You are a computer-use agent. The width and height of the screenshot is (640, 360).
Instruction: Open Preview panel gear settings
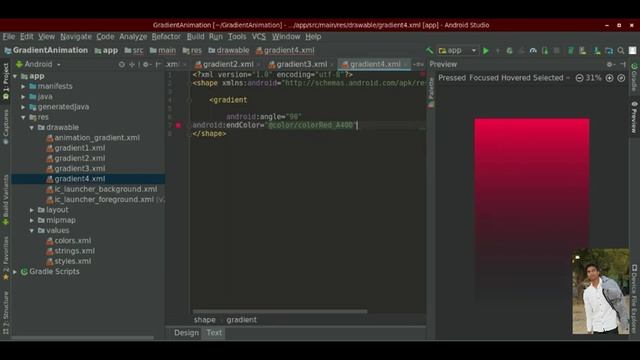tap(609, 64)
